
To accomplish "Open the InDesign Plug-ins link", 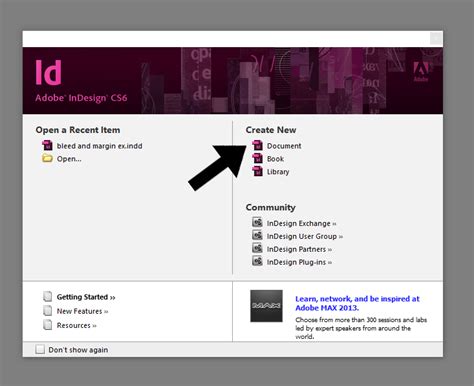I will pos(299,262).
